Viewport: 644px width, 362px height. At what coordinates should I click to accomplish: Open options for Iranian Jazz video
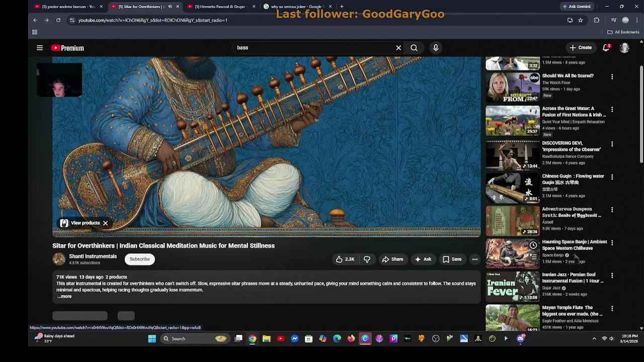[x=612, y=276]
